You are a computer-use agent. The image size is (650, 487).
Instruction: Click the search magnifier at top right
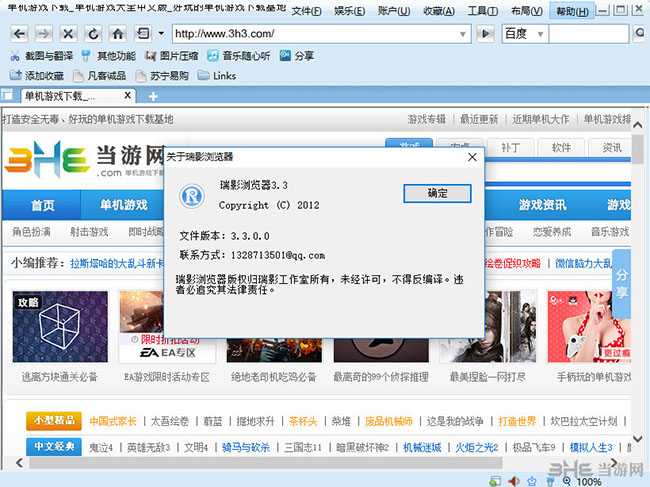click(640, 34)
